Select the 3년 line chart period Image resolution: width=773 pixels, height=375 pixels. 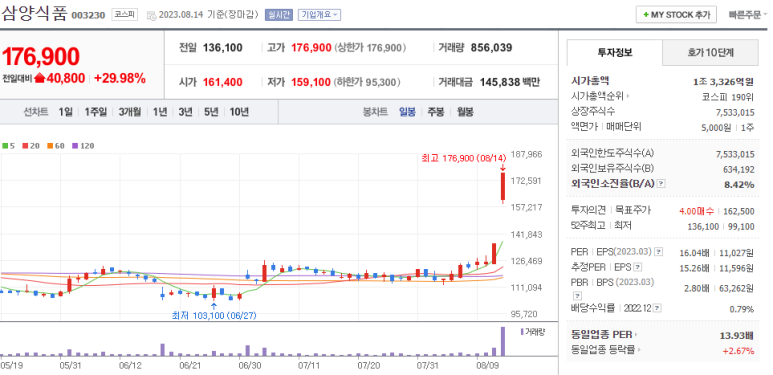[185, 112]
